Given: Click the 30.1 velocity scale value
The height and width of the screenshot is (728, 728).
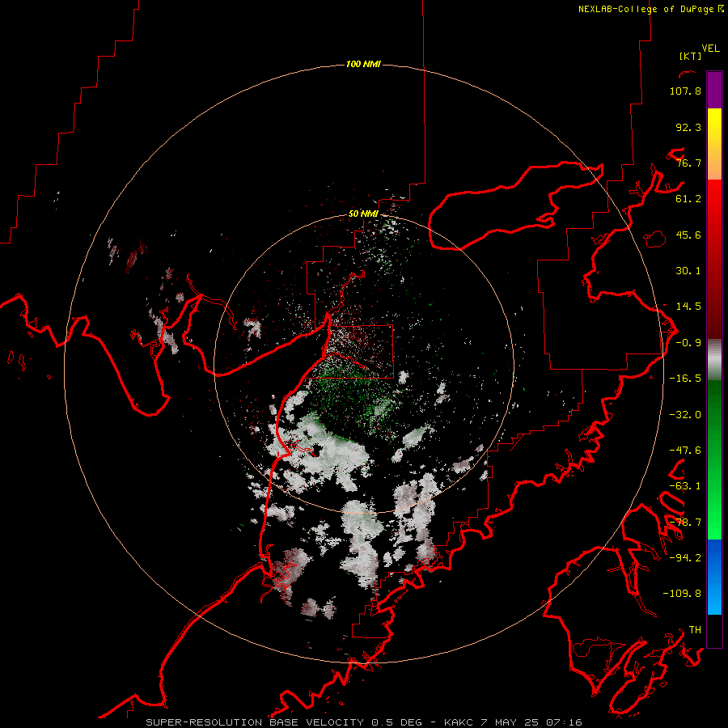Looking at the screenshot, I should tap(688, 271).
